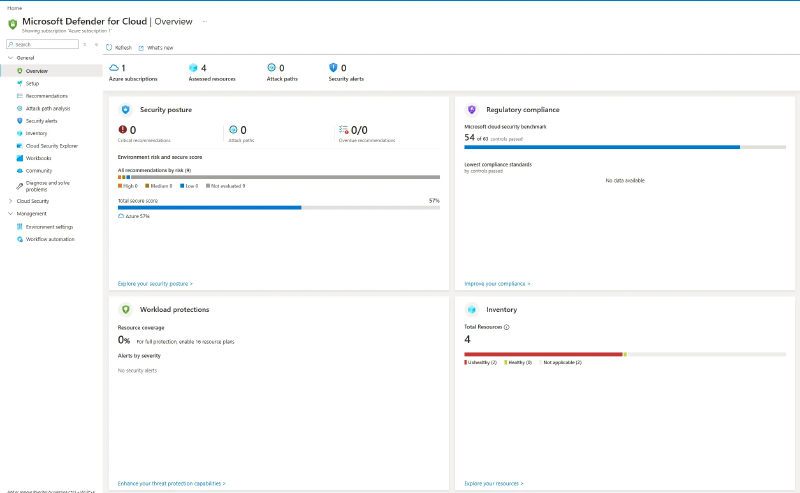Click the Regulatory compliance card icon
The width and height of the screenshot is (800, 493).
[471, 109]
